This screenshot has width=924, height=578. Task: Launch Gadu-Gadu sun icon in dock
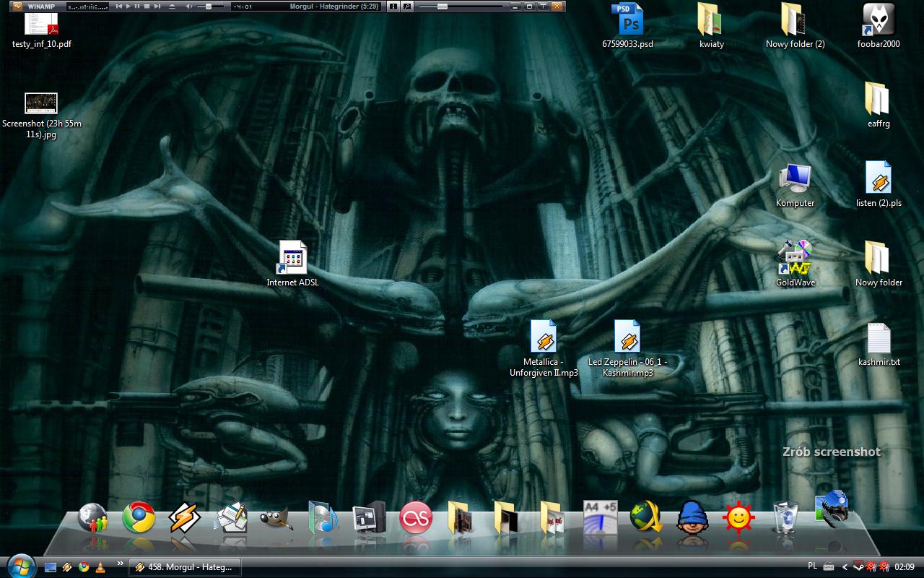[738, 518]
